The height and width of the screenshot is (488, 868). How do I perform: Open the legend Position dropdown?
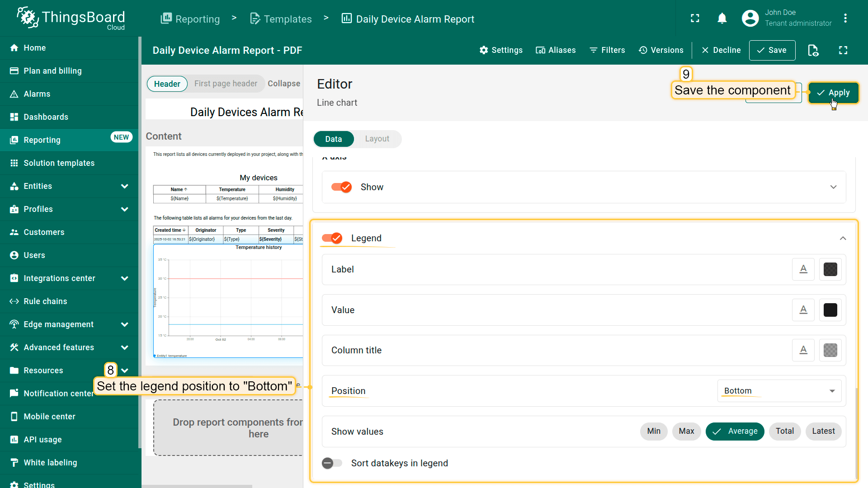(x=779, y=391)
